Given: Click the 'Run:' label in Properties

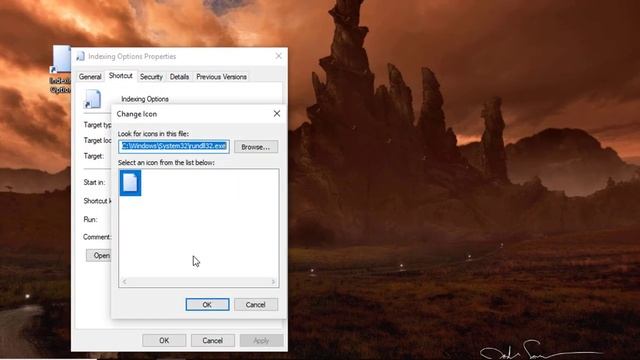Looking at the screenshot, I should [x=90, y=220].
